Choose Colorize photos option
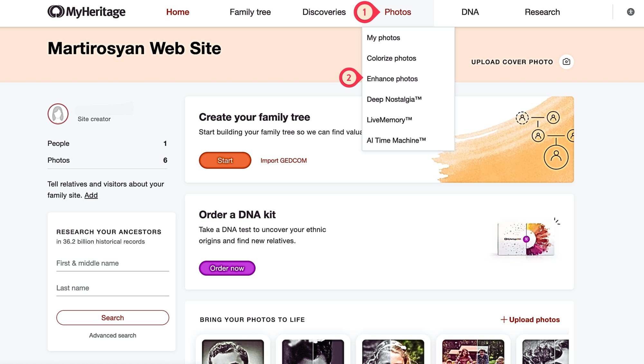 (x=391, y=58)
